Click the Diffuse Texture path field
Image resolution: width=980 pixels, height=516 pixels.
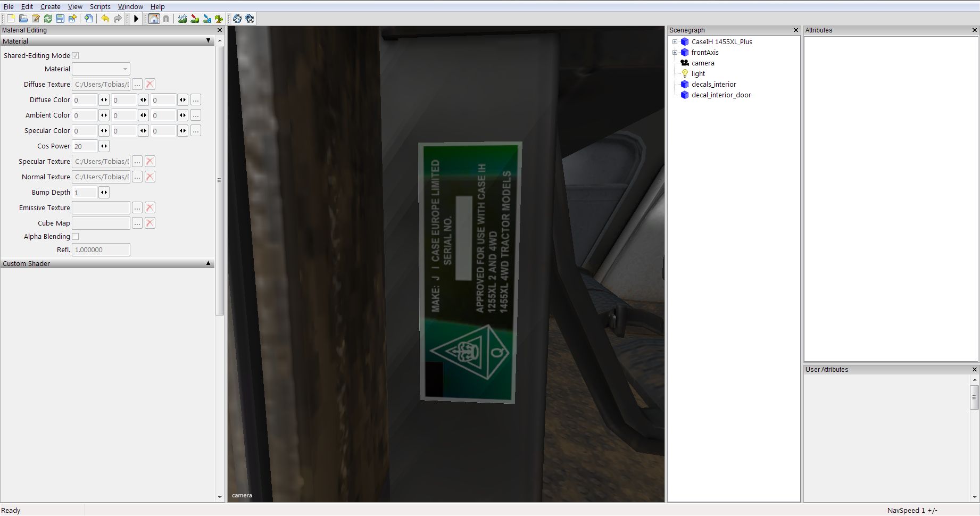click(x=101, y=84)
